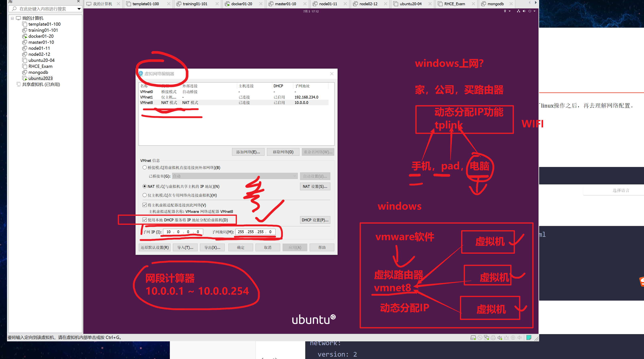This screenshot has width=644, height=359.
Task: Click the USB controller status icon
Action: point(506,338)
